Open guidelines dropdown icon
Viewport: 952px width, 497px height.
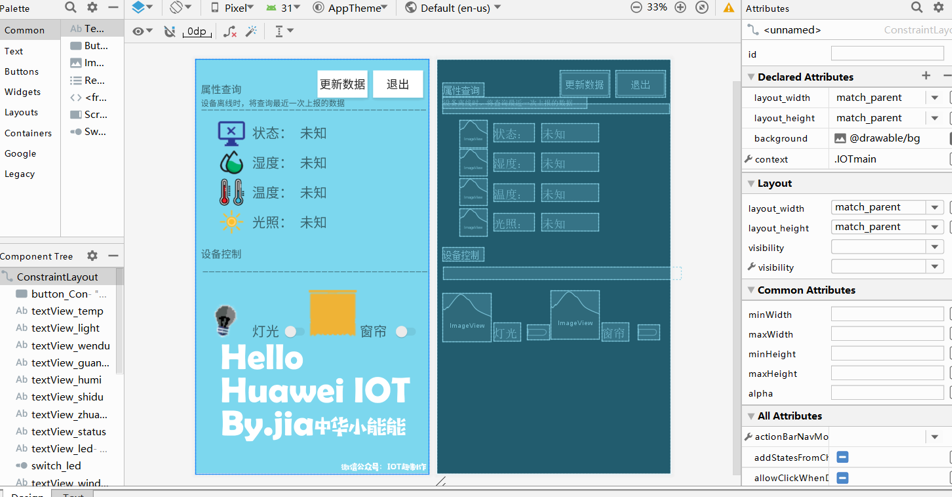tap(284, 31)
